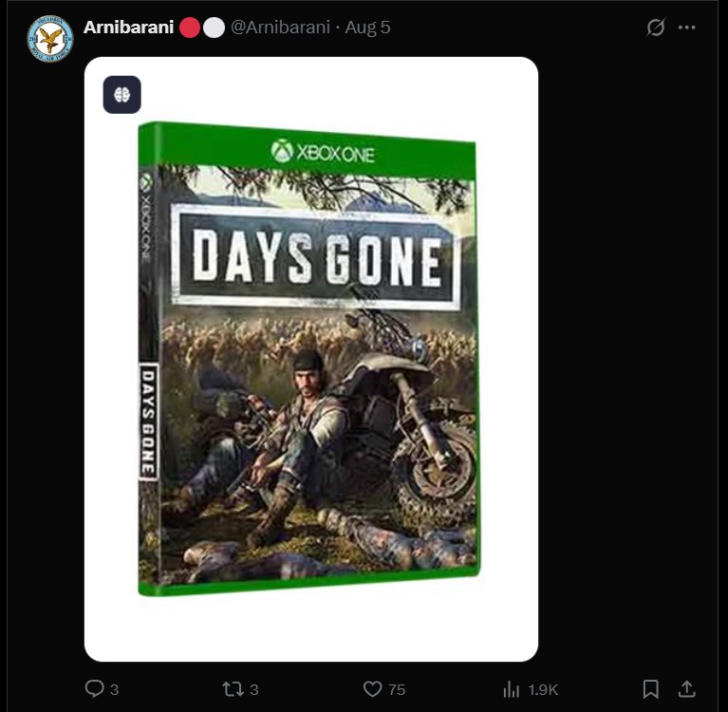Screen dimensions: 728x712
Task: Click the white circle emoji beside the name
Action: pos(214,28)
